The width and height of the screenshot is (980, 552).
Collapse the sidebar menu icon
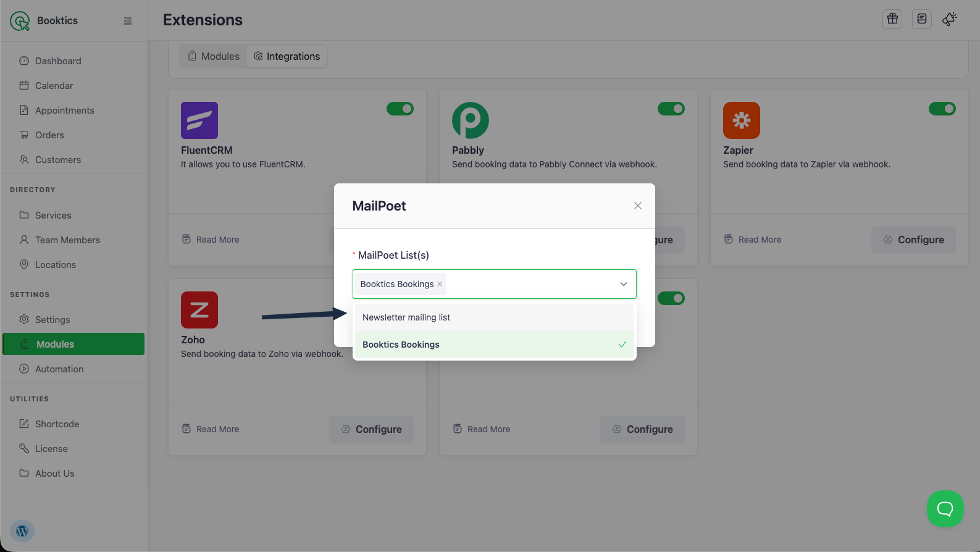tap(128, 21)
